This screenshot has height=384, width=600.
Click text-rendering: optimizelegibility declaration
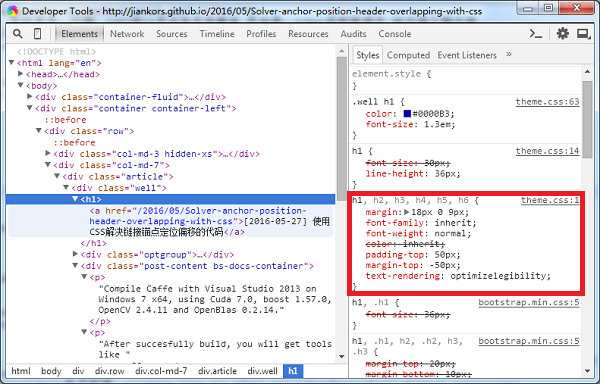[458, 276]
